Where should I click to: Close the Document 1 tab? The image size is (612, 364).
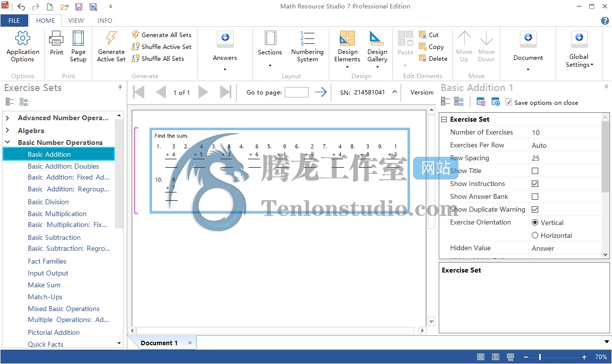[190, 343]
